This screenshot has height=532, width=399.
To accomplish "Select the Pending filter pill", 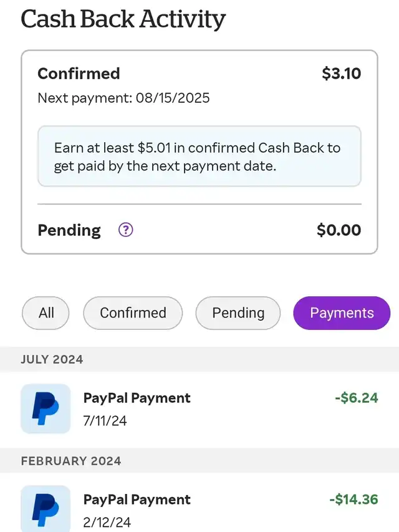I will 238,312.
